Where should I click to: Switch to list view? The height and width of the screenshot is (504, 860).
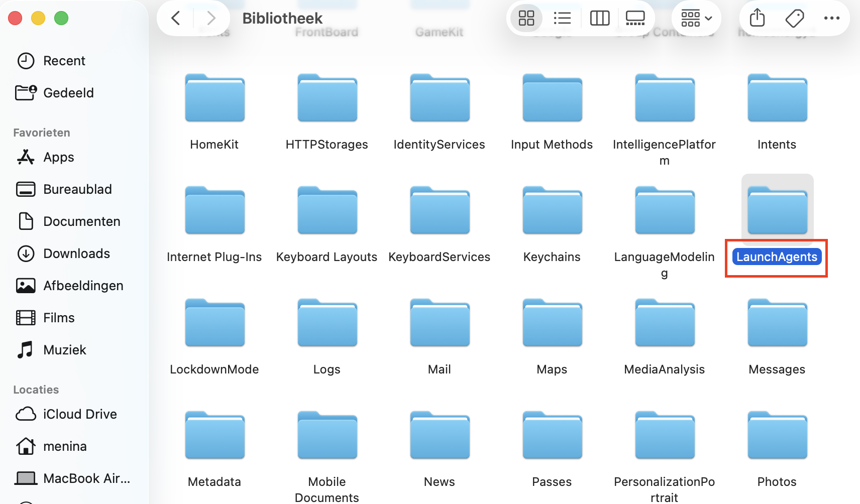coord(562,19)
